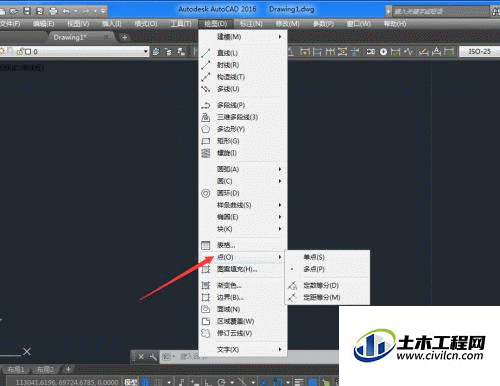Viewport: 500px width, 386px height.
Task: Open the quick access toolbar customize dropdown
Action: click(103, 11)
